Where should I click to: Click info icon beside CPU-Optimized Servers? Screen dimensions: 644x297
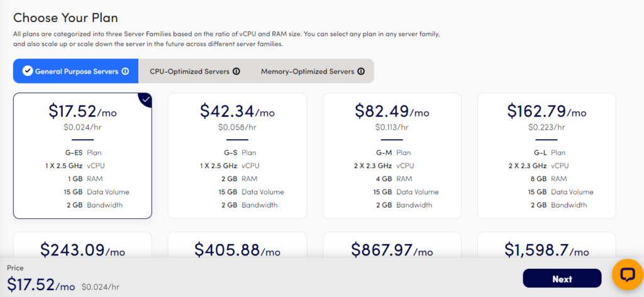click(236, 71)
